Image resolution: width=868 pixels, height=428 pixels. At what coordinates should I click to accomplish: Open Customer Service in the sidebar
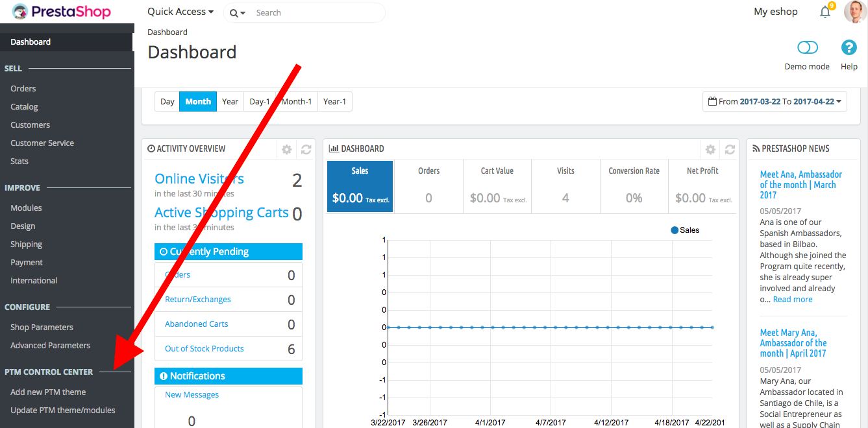(x=42, y=143)
